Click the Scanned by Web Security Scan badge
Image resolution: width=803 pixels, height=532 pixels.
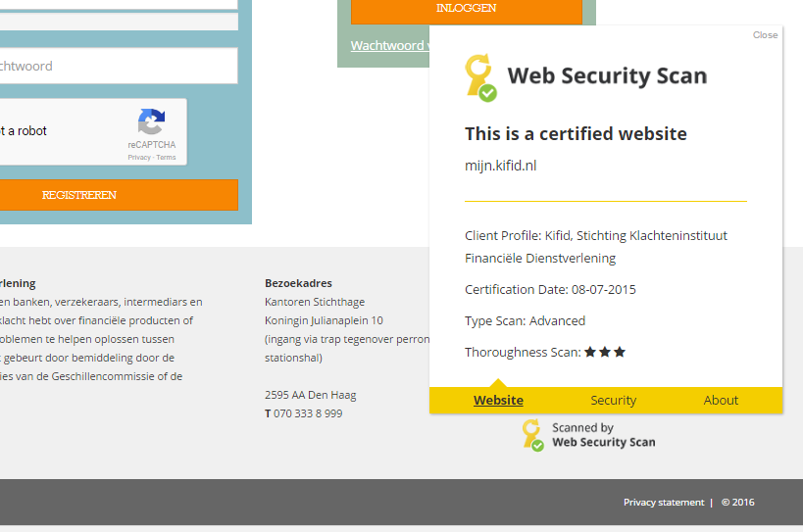(589, 435)
